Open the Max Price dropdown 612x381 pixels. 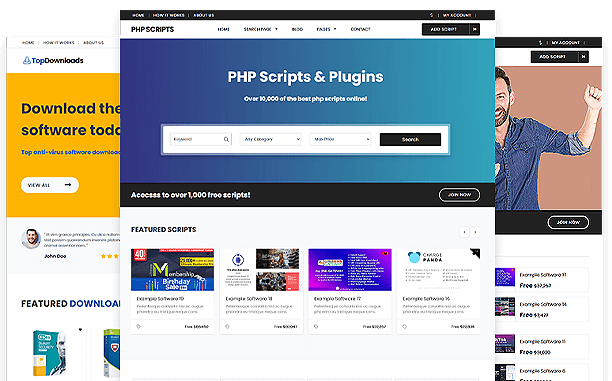[340, 139]
